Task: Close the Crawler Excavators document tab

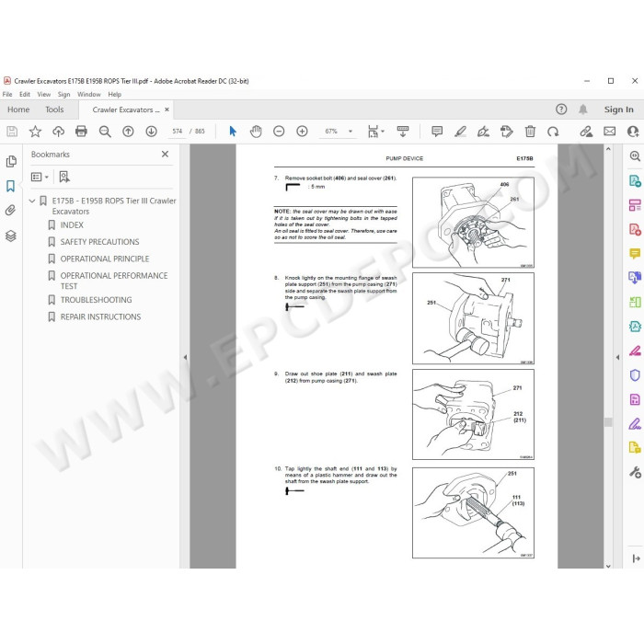Action: click(x=167, y=109)
